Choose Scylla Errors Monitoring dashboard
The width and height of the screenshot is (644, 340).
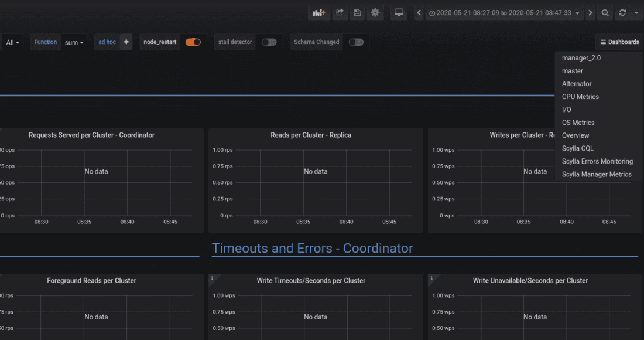[x=597, y=161]
